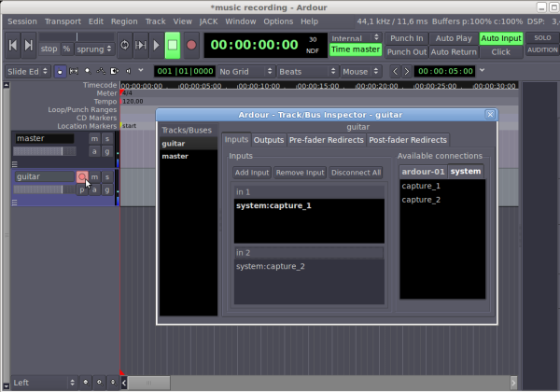Jump to session start transport button
Screen dimensions: 560x392
[12, 46]
